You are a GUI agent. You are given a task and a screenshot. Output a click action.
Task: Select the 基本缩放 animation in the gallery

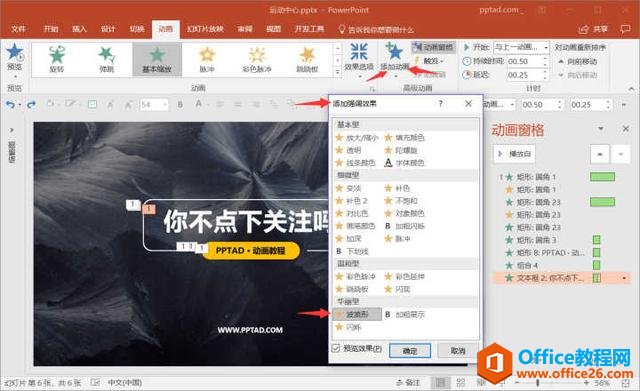[157, 60]
